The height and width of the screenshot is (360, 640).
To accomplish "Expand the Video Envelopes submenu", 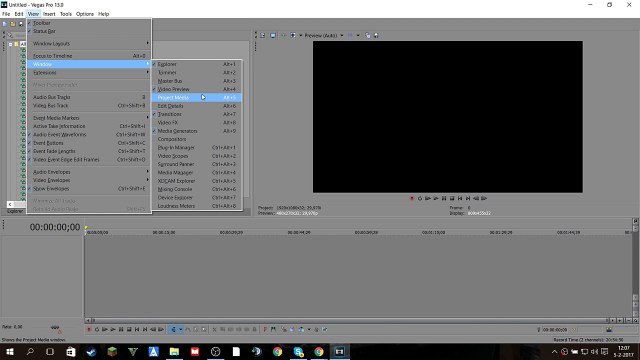I will (x=89, y=180).
